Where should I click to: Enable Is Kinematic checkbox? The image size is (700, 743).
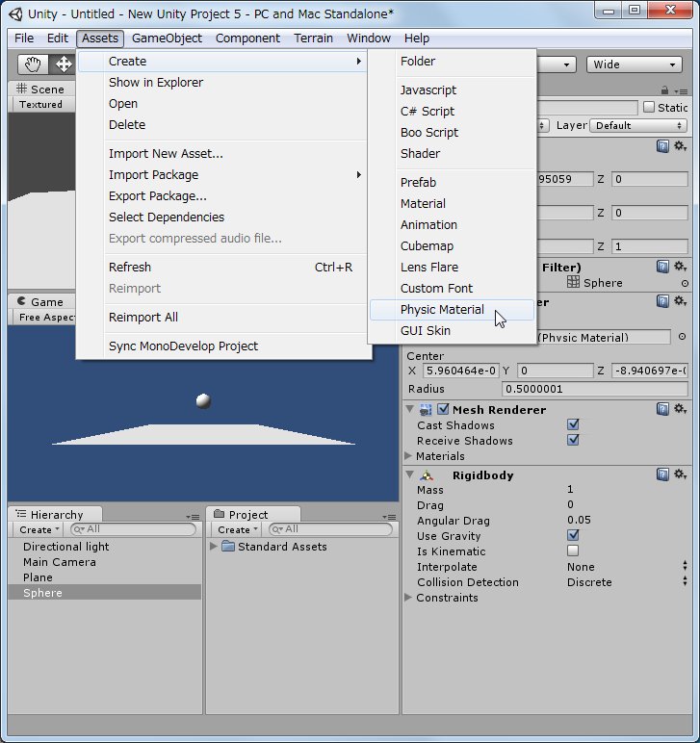pyautogui.click(x=573, y=551)
